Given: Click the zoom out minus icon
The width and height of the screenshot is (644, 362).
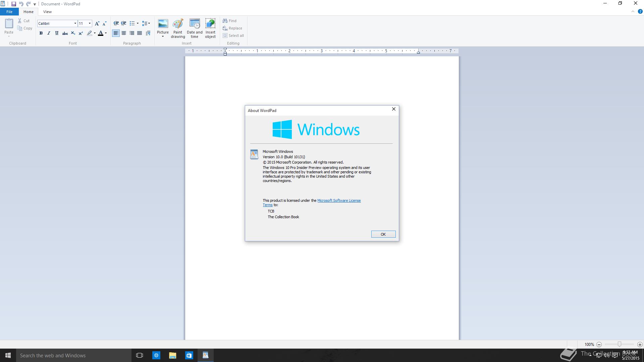Looking at the screenshot, I should pyautogui.click(x=599, y=345).
